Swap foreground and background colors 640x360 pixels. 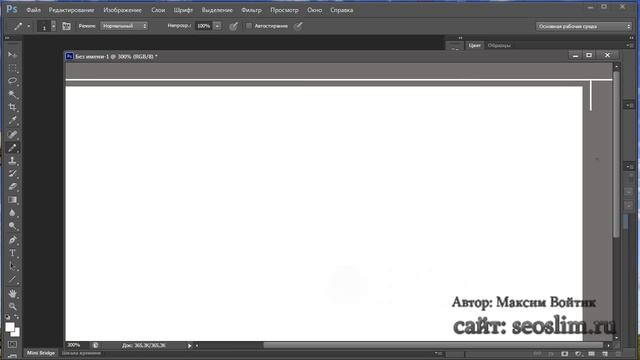tap(17, 317)
